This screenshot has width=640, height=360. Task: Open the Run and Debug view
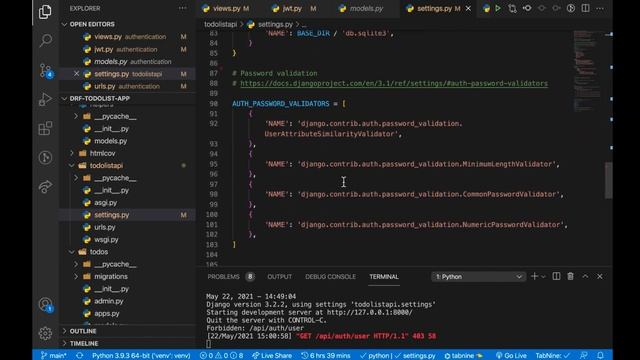click(45, 99)
